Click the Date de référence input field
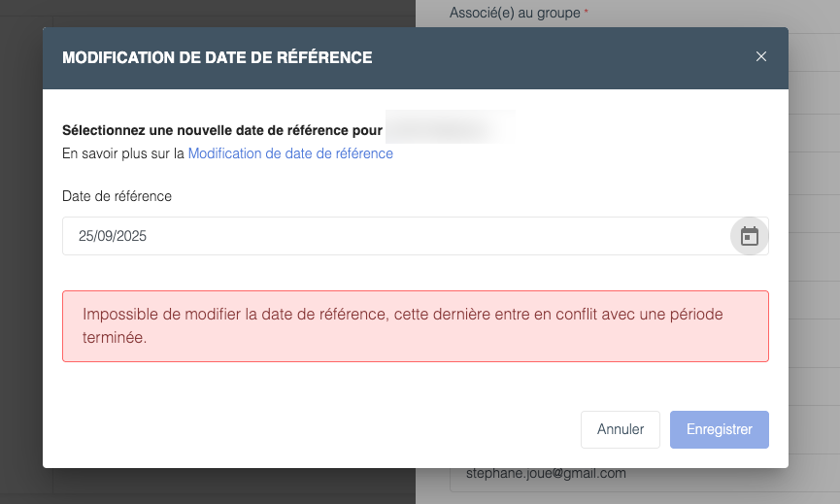Viewport: 840px width, 504px height. point(388,236)
